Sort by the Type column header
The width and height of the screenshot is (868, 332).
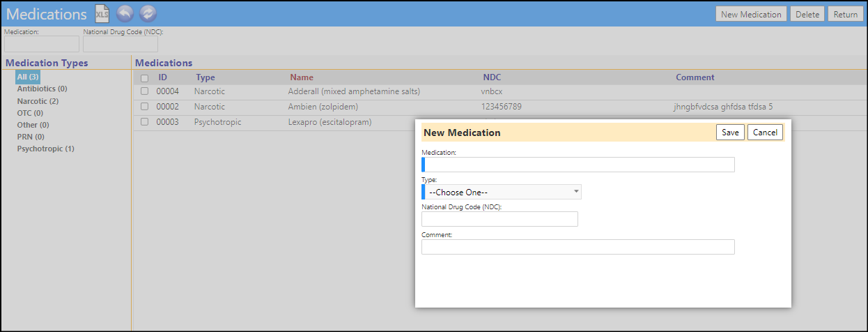tap(206, 77)
